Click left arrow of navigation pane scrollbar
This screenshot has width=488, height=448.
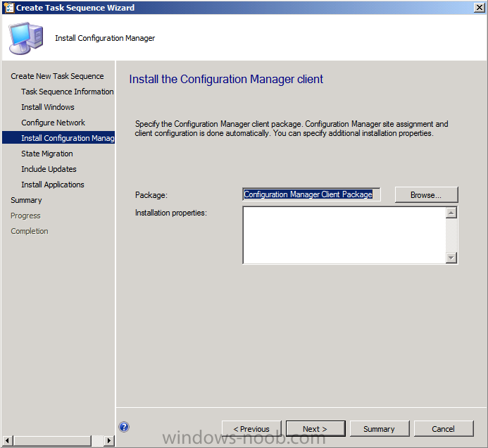8,440
